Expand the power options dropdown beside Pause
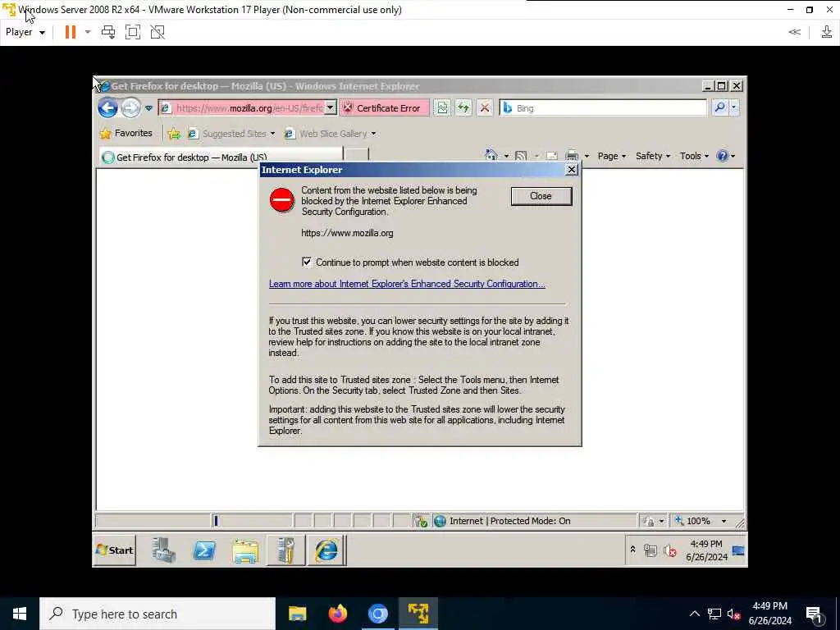The width and height of the screenshot is (840, 630). click(x=88, y=32)
